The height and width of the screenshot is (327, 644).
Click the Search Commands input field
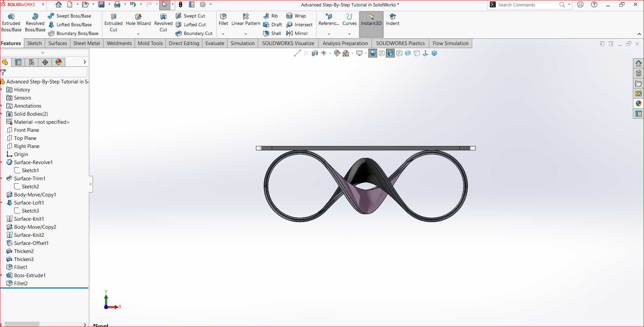(527, 5)
